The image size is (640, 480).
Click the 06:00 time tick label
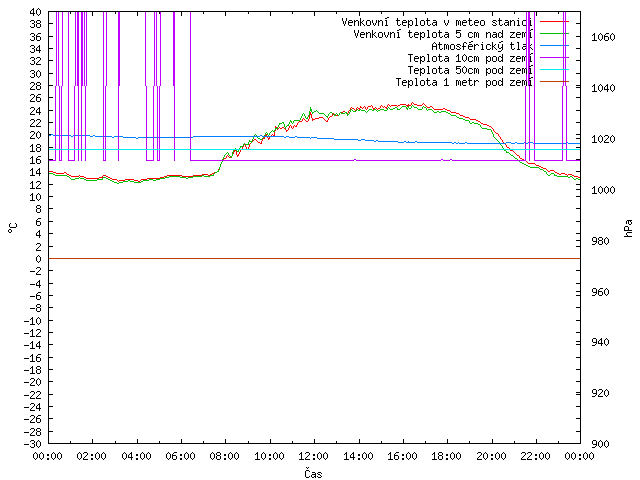(x=180, y=456)
